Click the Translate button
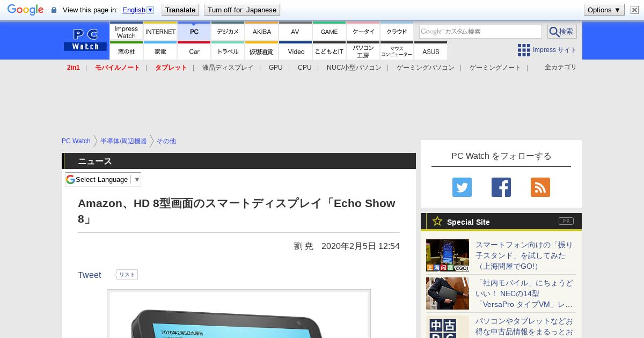This screenshot has width=644, height=338. pyautogui.click(x=180, y=10)
